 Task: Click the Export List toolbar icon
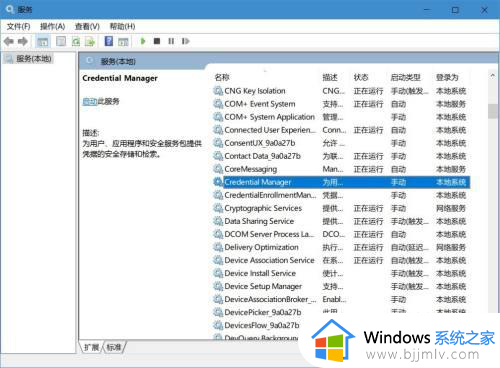pos(90,42)
